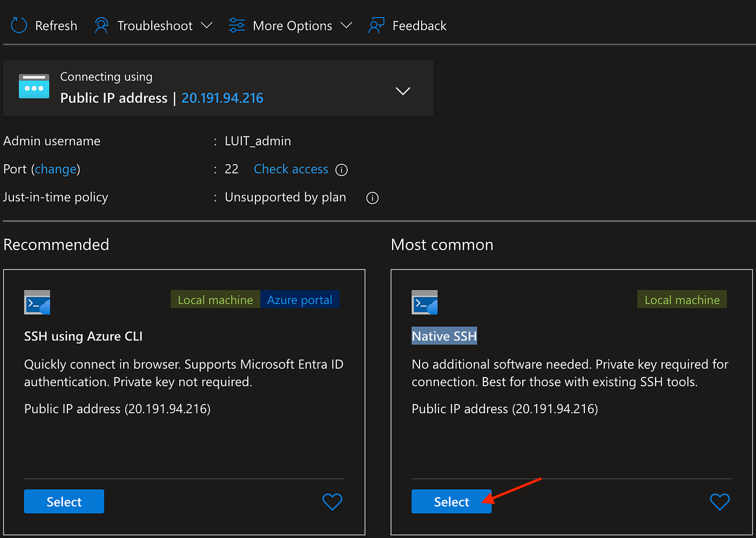Open the More Options menu
The image size is (756, 538).
pos(291,25)
